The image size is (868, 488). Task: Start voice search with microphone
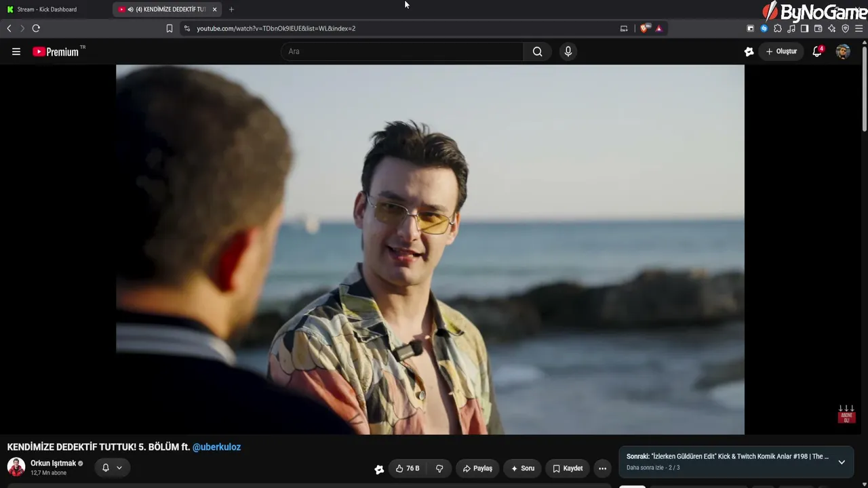pyautogui.click(x=568, y=52)
